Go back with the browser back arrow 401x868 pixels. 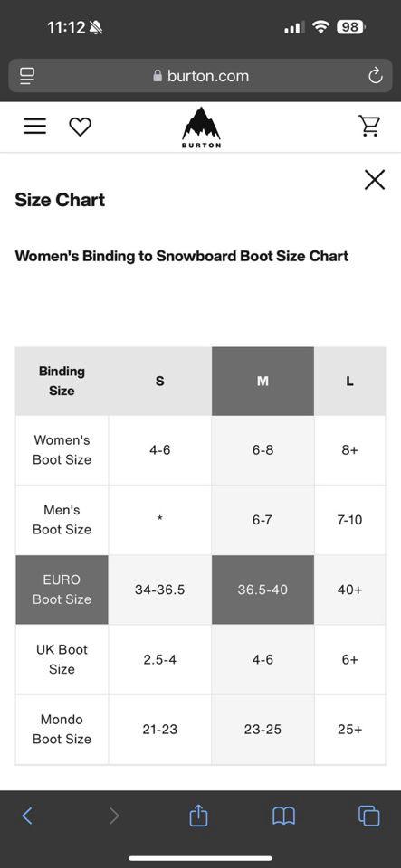tap(27, 816)
